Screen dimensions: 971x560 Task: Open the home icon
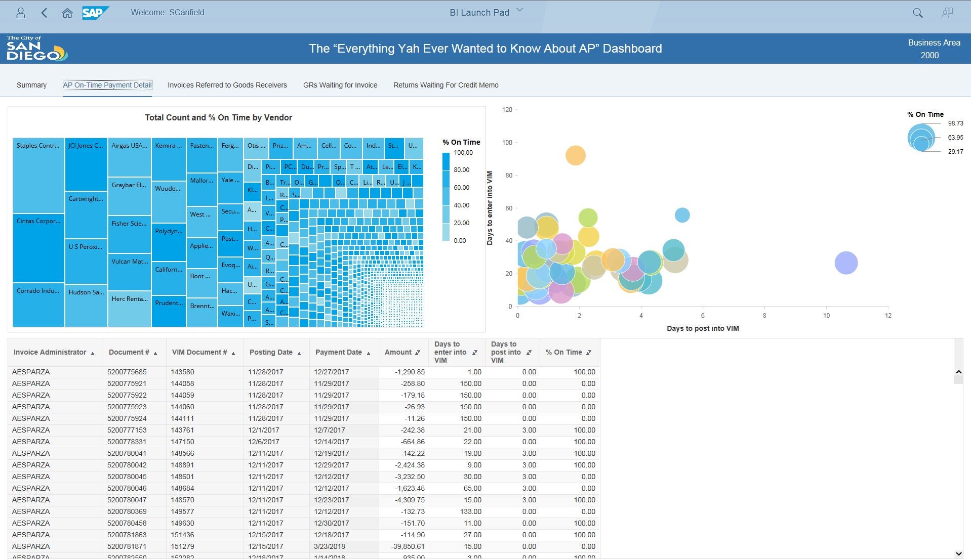tap(67, 13)
